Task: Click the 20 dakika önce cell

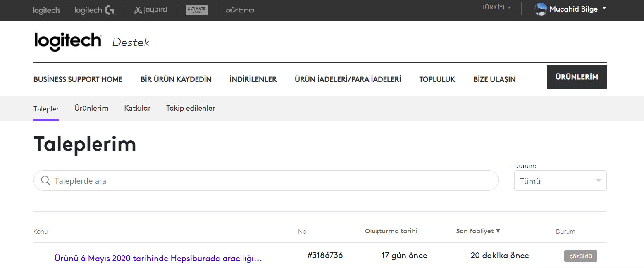Action: (500, 256)
